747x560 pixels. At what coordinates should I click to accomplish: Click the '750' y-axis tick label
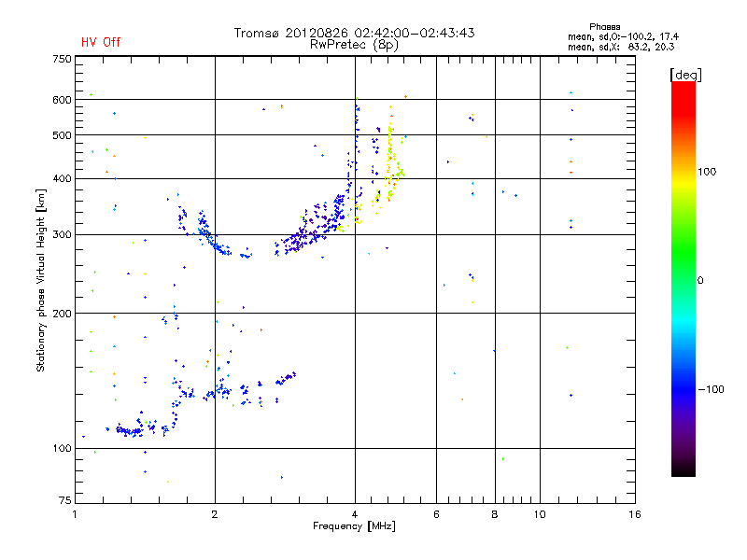click(62, 59)
